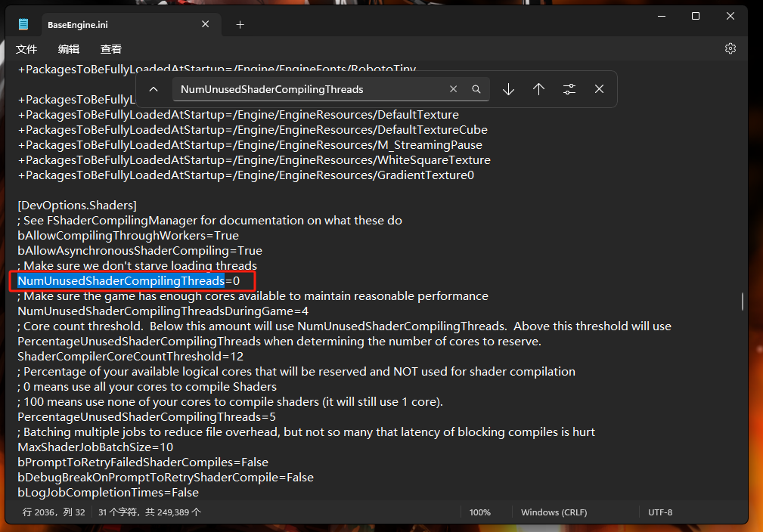This screenshot has width=763, height=532.
Task: Click the UTF-8 encoding indicator
Action: click(x=660, y=512)
